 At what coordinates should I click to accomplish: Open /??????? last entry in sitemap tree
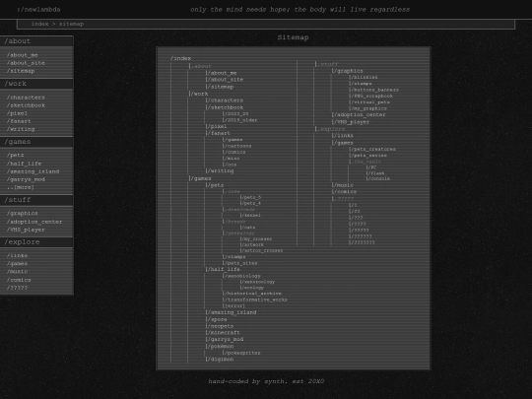362,242
